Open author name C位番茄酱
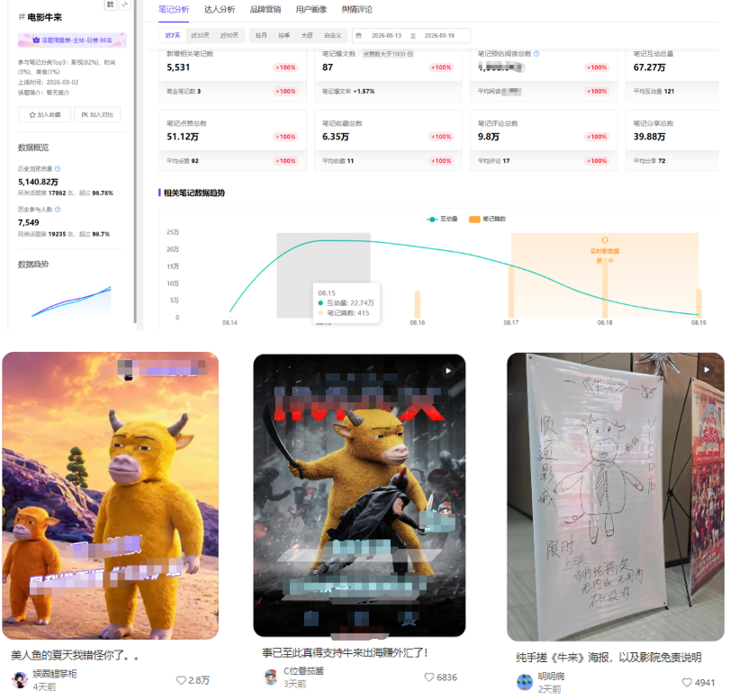729x700 pixels. coord(303,671)
